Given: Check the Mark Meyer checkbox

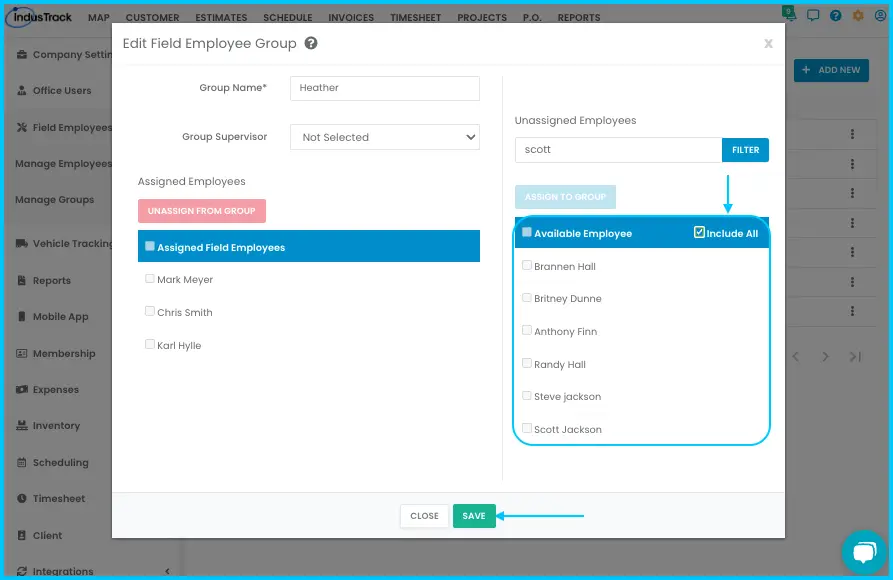Looking at the screenshot, I should coord(150,279).
